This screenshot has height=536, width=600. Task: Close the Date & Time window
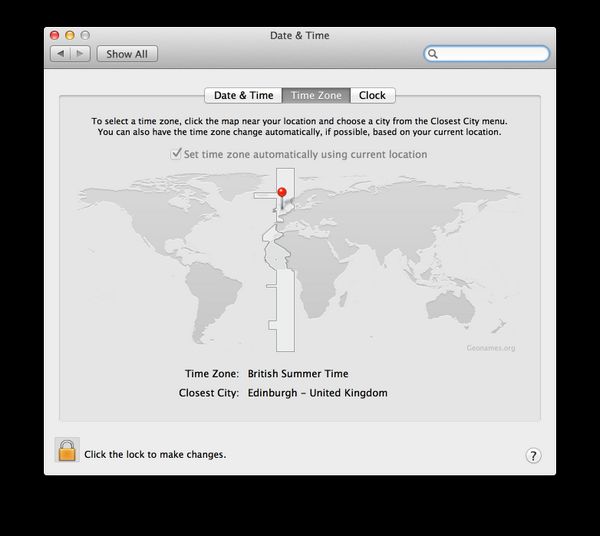[53, 35]
